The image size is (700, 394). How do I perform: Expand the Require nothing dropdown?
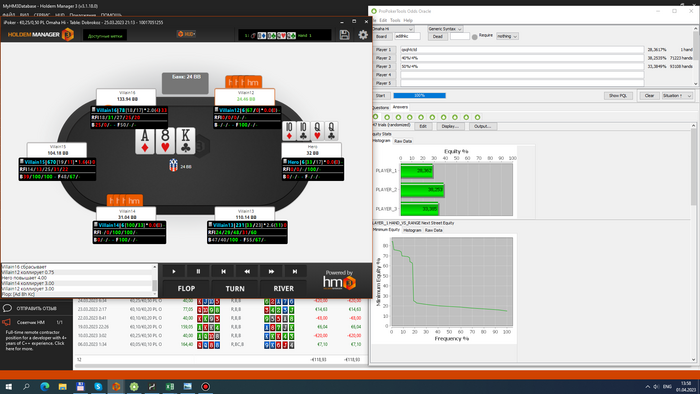507,36
